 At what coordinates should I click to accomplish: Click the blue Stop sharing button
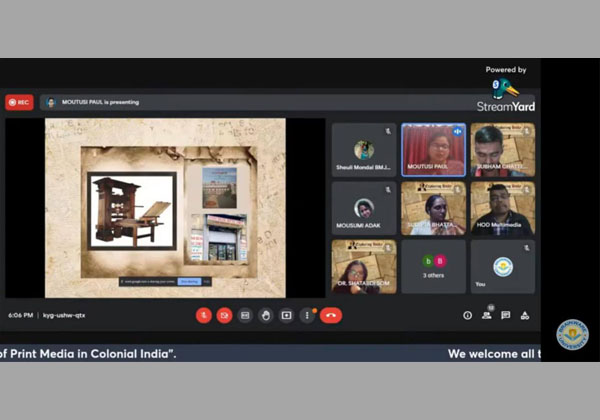189,282
